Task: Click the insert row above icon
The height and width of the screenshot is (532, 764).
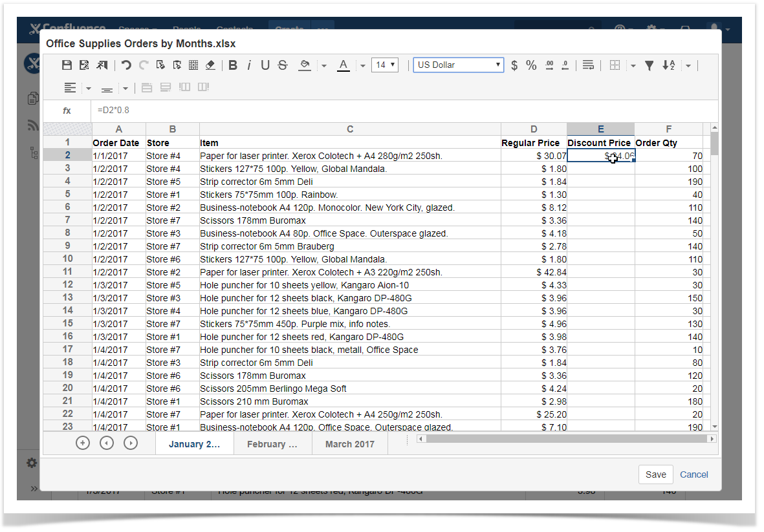Action: [x=147, y=88]
